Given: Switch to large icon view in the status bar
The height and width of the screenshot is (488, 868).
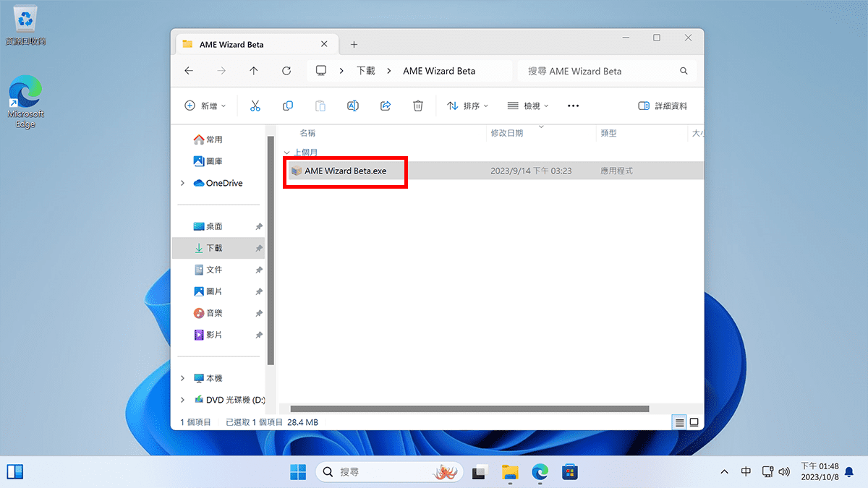Looking at the screenshot, I should point(694,421).
